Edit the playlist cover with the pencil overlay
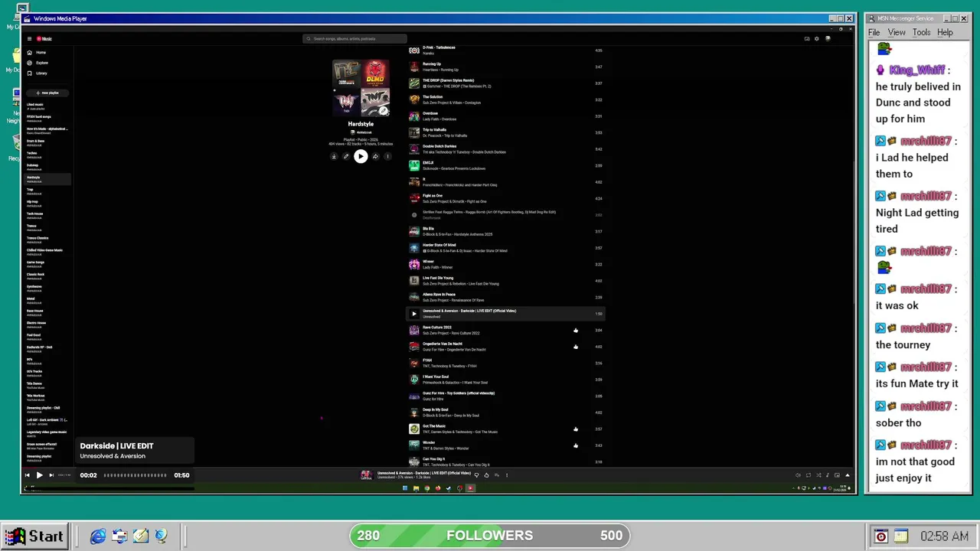This screenshot has height=551, width=980. coord(384,111)
